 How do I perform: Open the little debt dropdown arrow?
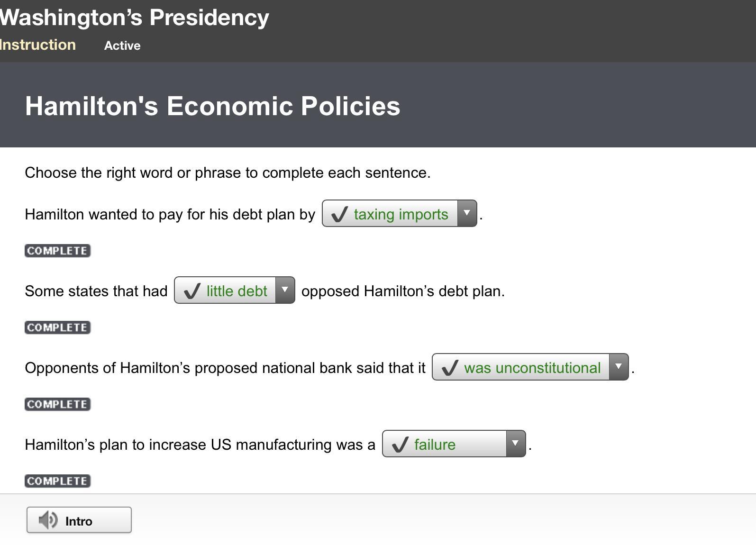[285, 290]
